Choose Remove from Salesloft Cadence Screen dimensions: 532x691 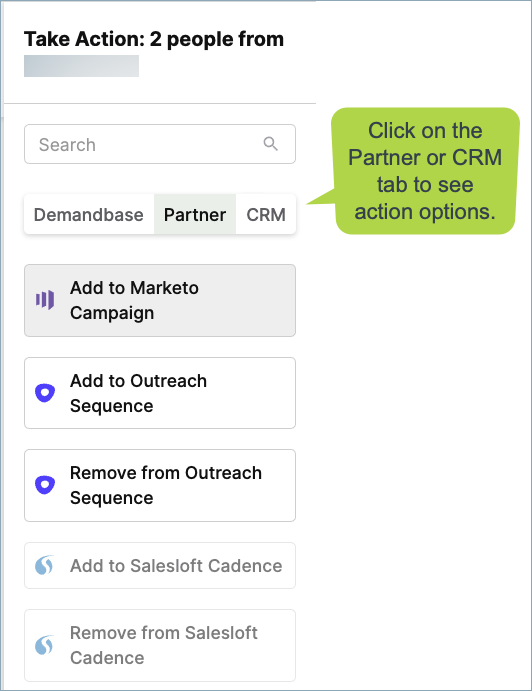[x=160, y=646]
